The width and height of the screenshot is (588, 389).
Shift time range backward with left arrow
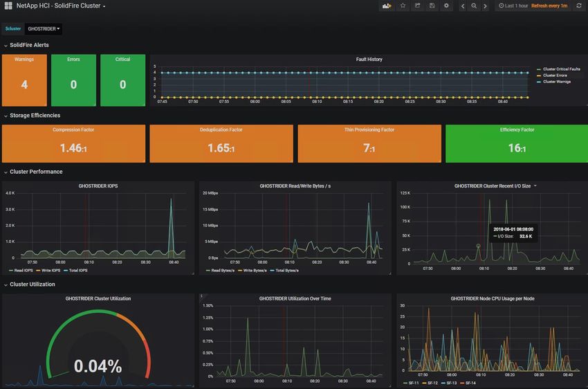pos(463,6)
